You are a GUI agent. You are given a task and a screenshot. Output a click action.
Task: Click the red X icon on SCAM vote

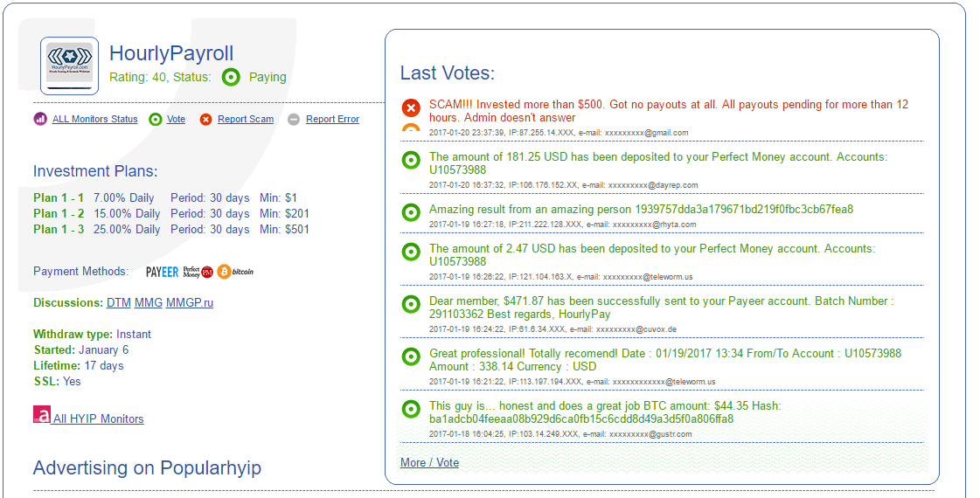(x=411, y=108)
